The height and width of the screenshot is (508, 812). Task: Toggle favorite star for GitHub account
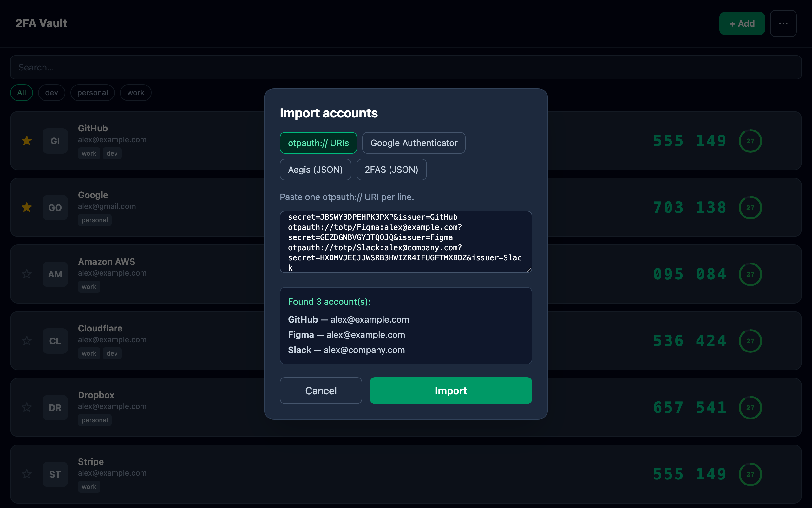click(x=27, y=141)
